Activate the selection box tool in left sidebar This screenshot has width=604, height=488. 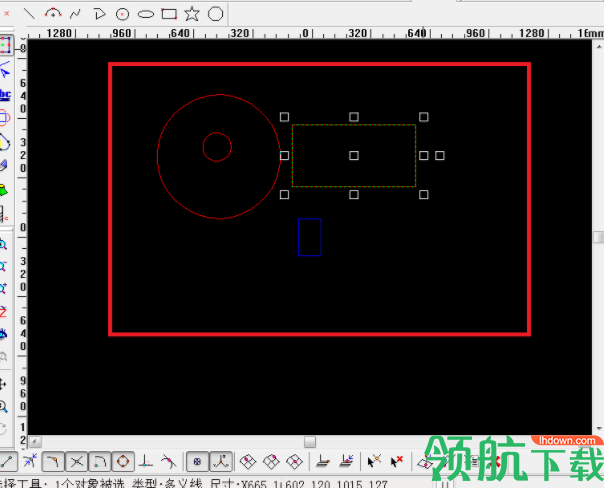pos(5,45)
